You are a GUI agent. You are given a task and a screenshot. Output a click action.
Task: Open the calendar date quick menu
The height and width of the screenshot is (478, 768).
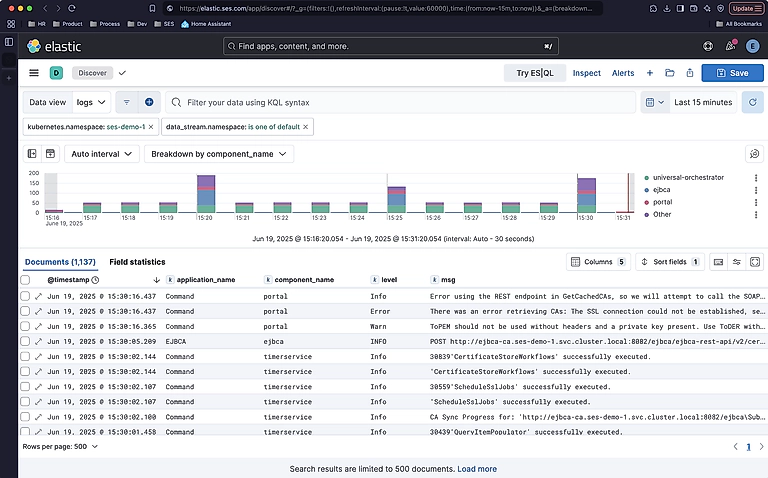pos(654,102)
